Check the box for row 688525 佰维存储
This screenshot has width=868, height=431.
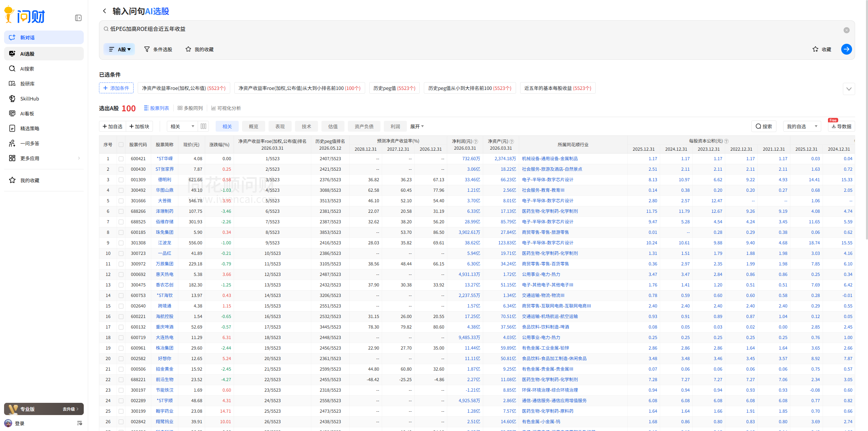click(x=121, y=222)
